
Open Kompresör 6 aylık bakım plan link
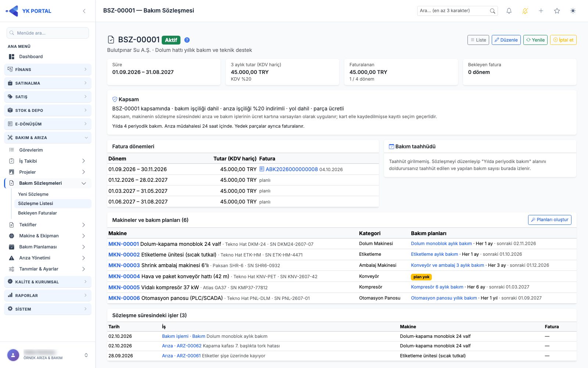tap(437, 287)
